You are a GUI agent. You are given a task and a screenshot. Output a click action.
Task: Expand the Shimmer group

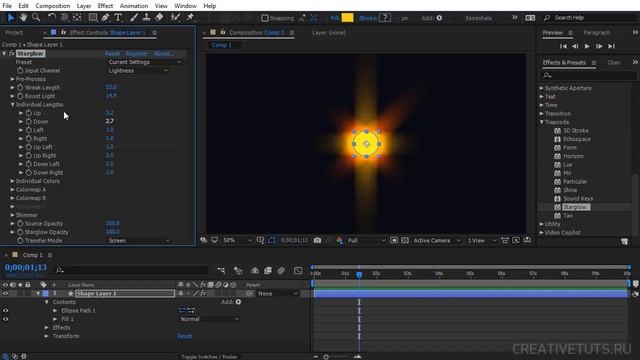tap(13, 215)
